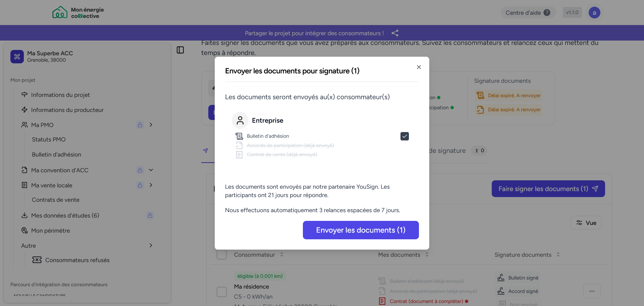Click the refused ticket icon beside Consommateurs refusés

[37, 260]
